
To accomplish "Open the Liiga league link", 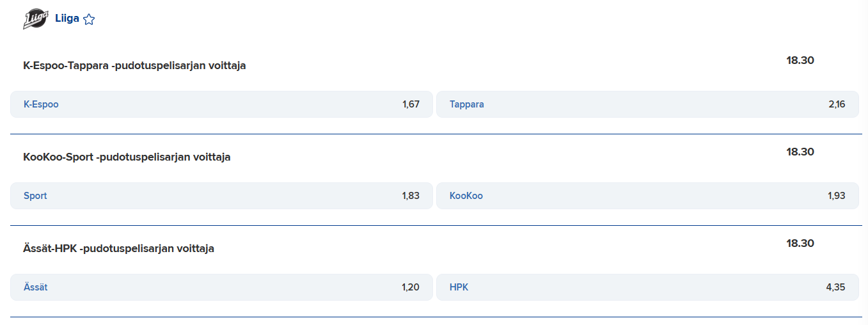I will point(67,19).
